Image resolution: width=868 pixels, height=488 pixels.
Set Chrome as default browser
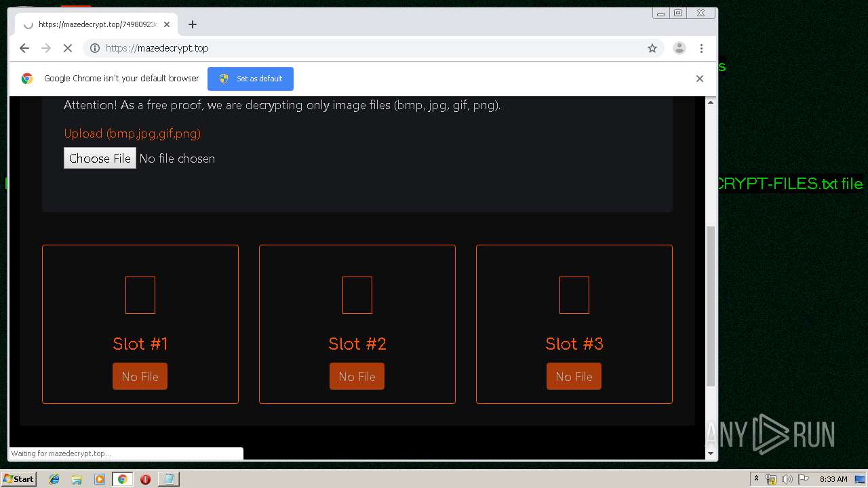point(250,79)
